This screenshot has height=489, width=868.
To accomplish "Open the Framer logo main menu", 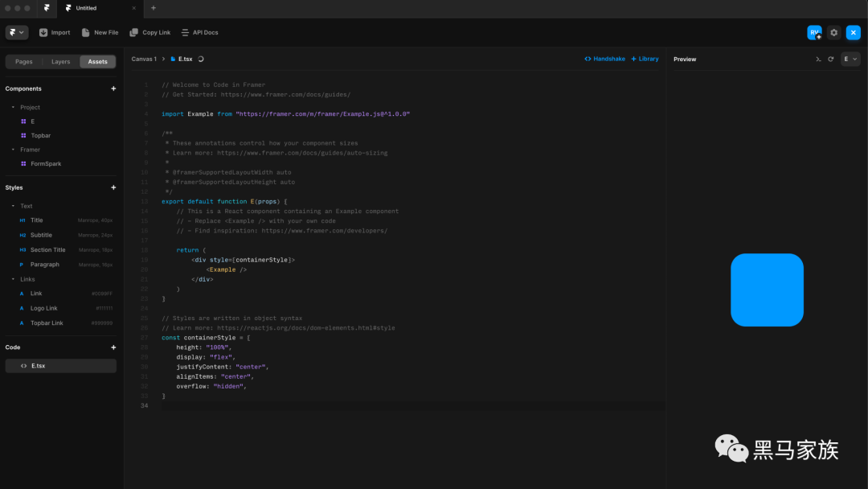I will tap(17, 33).
